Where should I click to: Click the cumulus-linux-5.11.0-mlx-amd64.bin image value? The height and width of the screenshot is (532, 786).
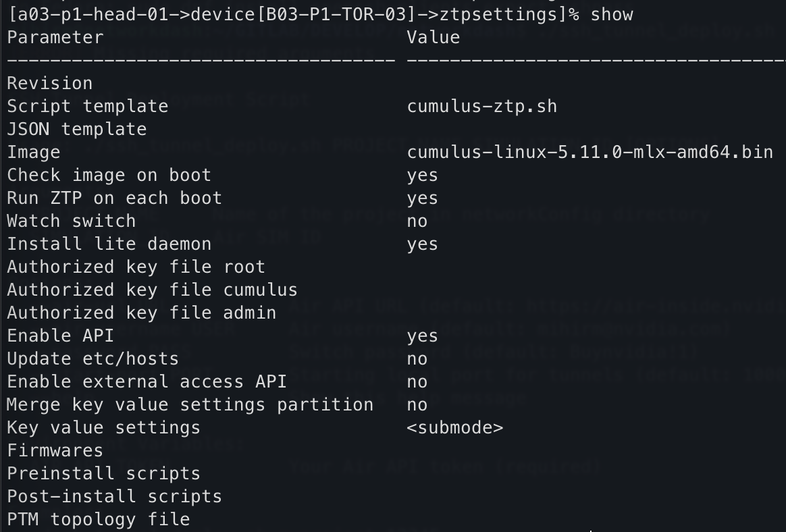pos(589,152)
